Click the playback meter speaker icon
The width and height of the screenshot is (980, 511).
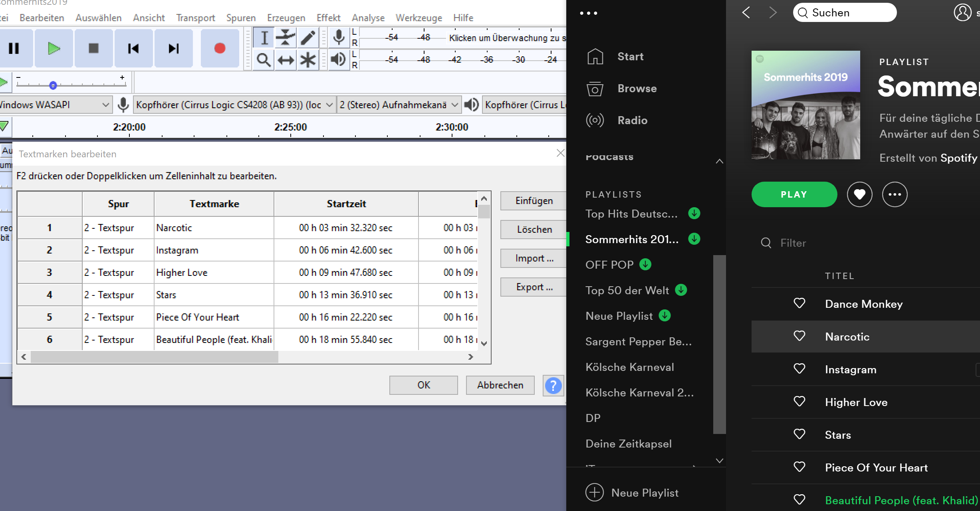(339, 59)
